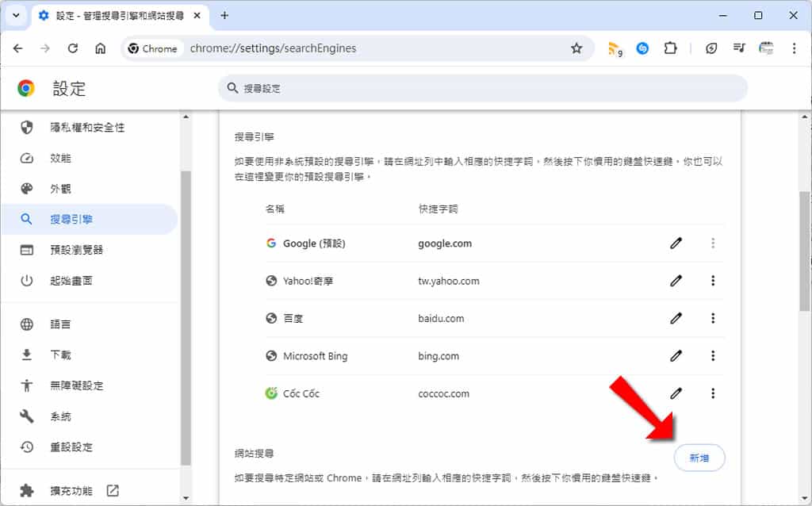The width and height of the screenshot is (812, 506).
Task: Open the RSS feed extension icon
Action: [615, 48]
